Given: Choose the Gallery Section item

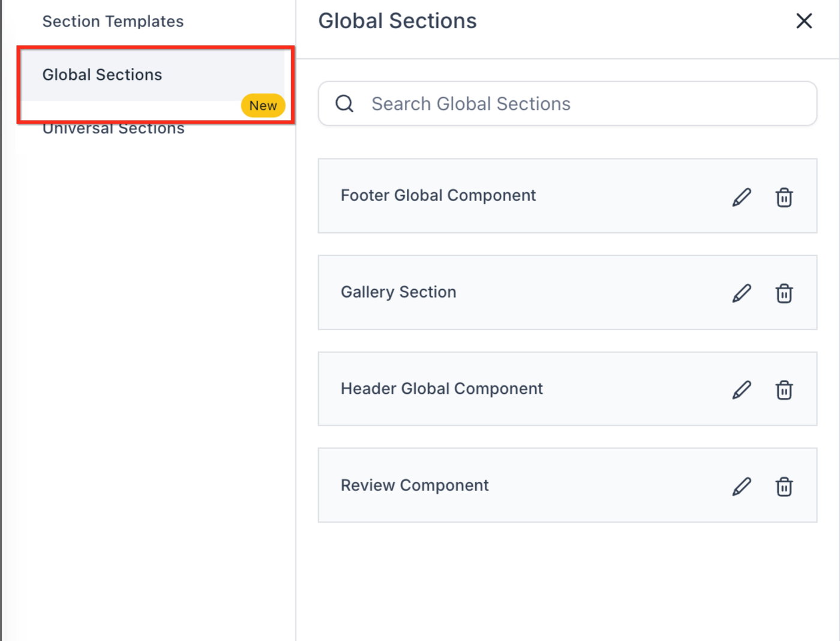Looking at the screenshot, I should pos(398,292).
